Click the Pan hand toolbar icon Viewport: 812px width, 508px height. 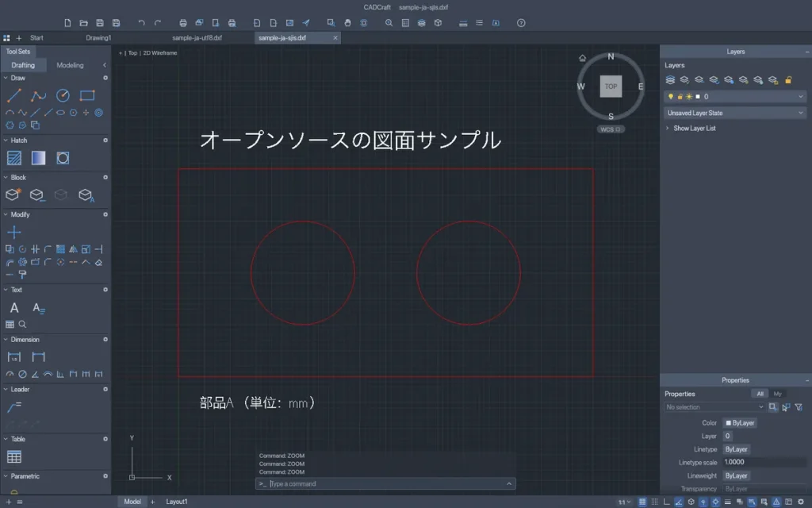click(x=347, y=23)
